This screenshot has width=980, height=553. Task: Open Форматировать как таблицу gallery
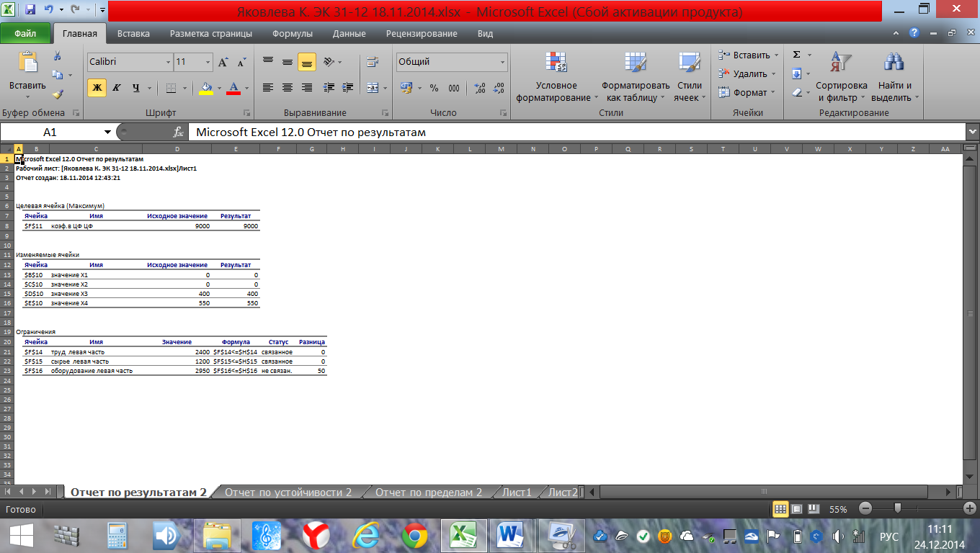click(636, 77)
